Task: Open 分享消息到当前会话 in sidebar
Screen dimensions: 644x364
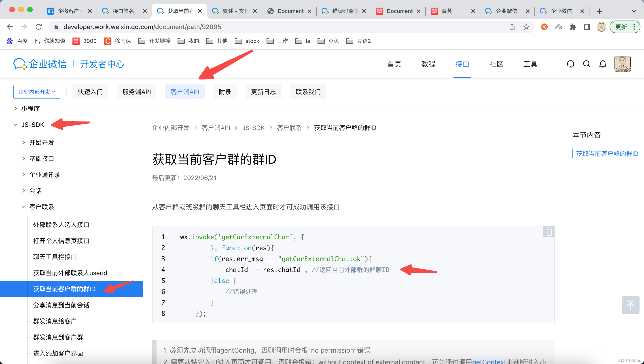Action: [x=61, y=305]
